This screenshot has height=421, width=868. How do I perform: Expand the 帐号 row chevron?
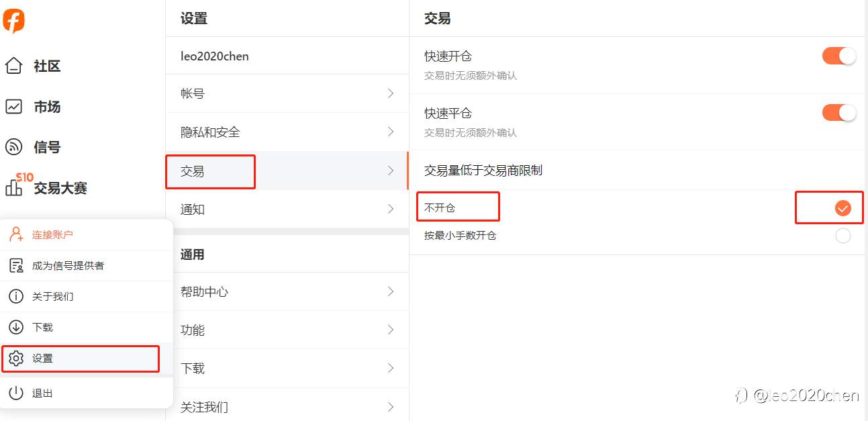tap(391, 93)
